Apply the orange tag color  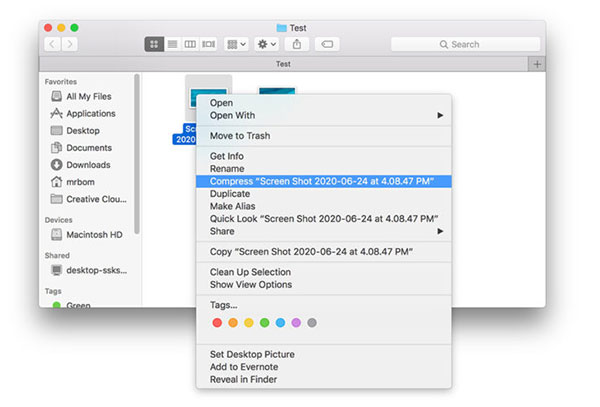(233, 323)
